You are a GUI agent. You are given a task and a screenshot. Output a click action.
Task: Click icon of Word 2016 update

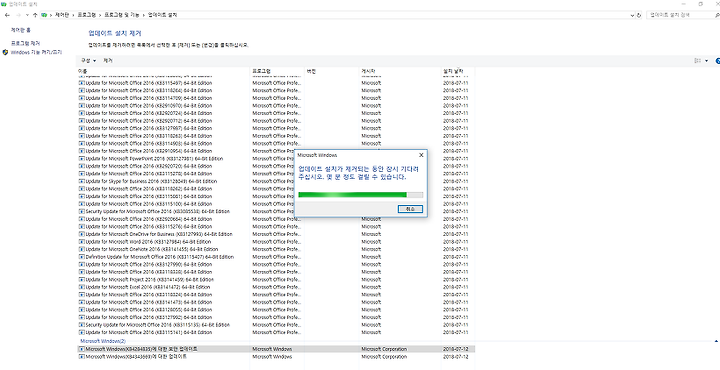[82, 241]
